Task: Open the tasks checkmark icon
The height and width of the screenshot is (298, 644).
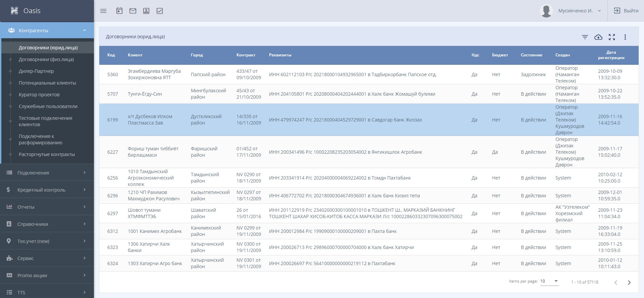Action: (x=160, y=11)
